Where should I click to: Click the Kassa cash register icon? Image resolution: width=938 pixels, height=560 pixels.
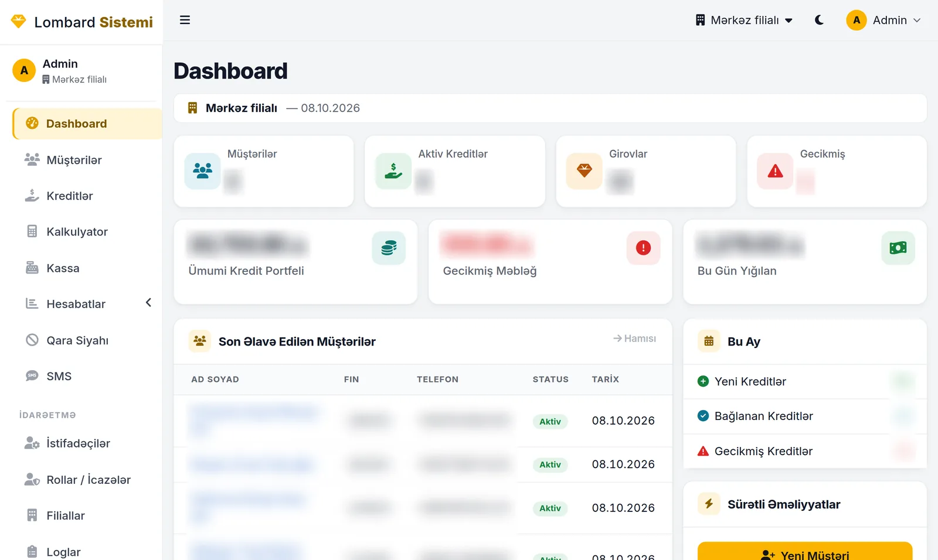click(32, 268)
